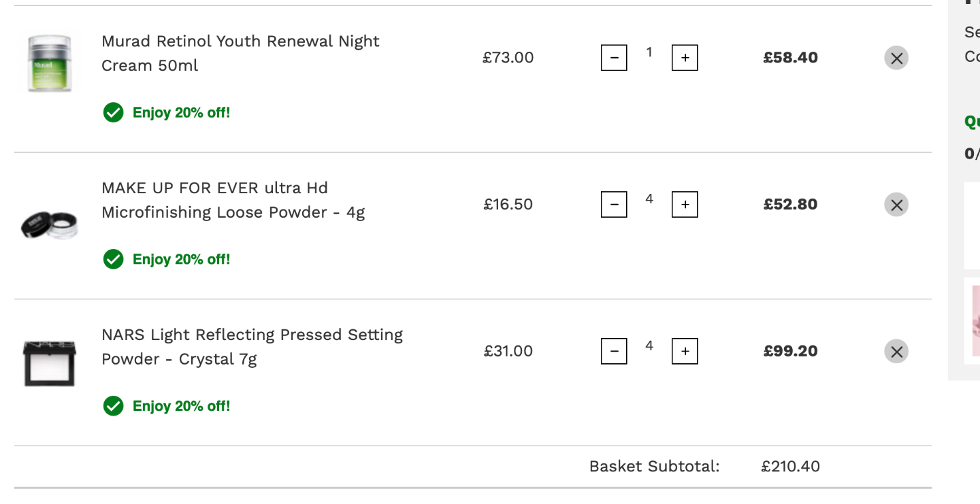Open MAKE UP FOR EVER ultra Hd powder link
980x504 pixels.
[233, 200]
